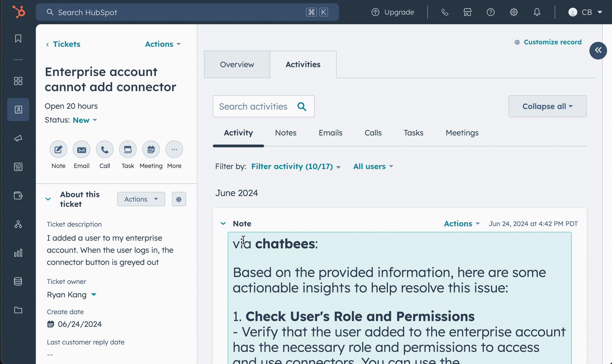Collapse the right sidebar double-chevron button
Image resolution: width=612 pixels, height=364 pixels.
pos(598,50)
